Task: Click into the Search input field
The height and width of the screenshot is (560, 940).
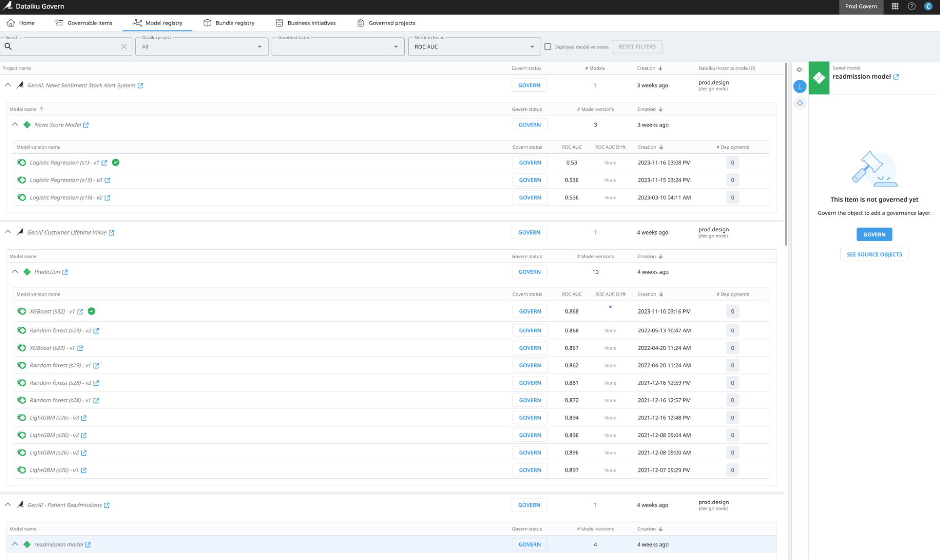Action: click(x=66, y=46)
